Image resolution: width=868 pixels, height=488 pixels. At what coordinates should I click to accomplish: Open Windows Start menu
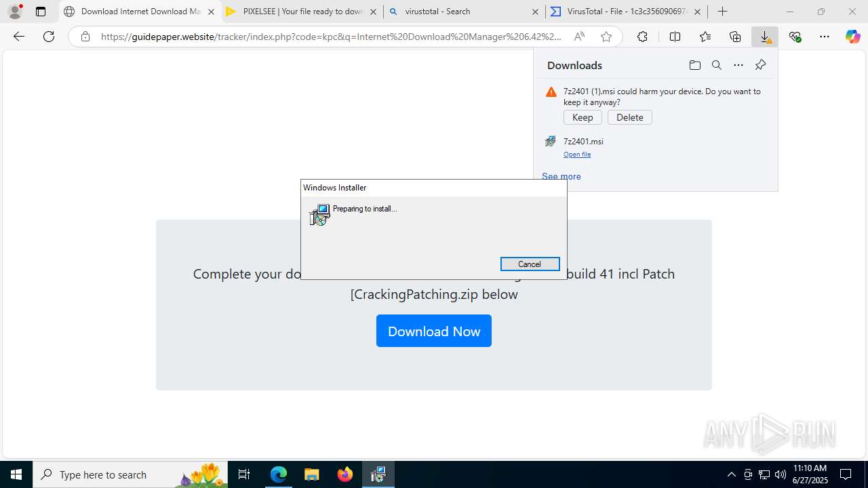pos(16,474)
